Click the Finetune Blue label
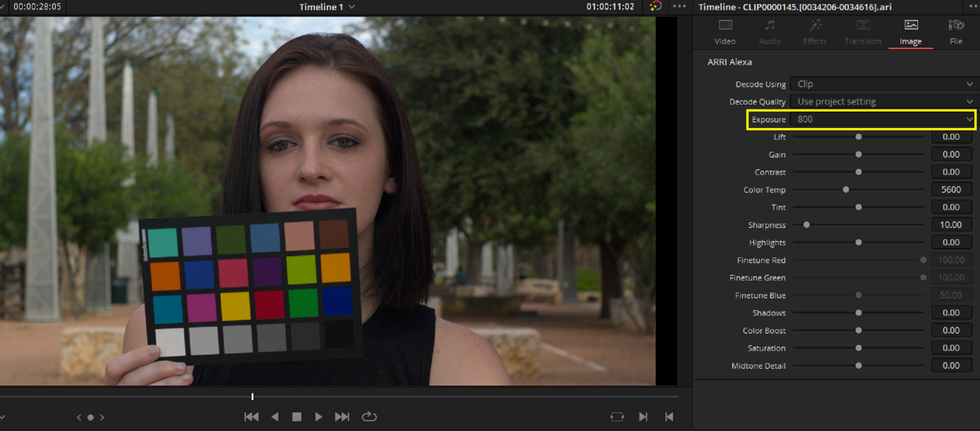Image resolution: width=980 pixels, height=431 pixels. pyautogui.click(x=760, y=295)
